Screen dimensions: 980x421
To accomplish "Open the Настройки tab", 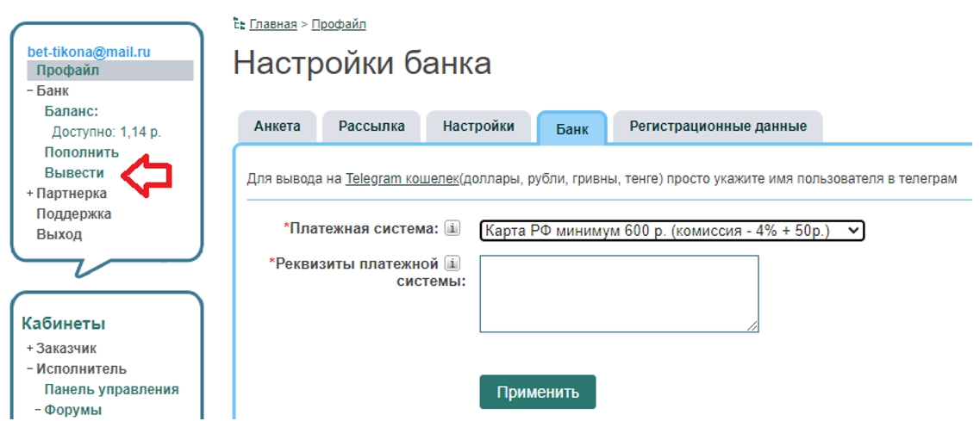I will tap(478, 127).
